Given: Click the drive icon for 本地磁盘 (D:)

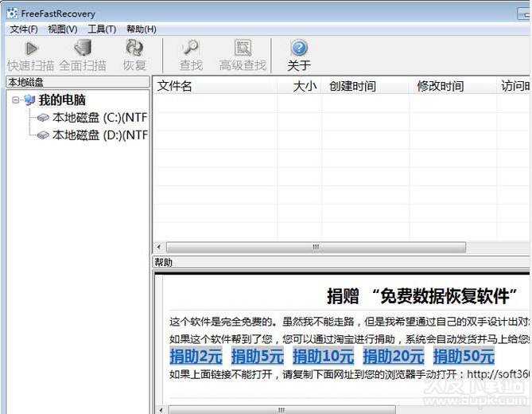Looking at the screenshot, I should (43, 135).
